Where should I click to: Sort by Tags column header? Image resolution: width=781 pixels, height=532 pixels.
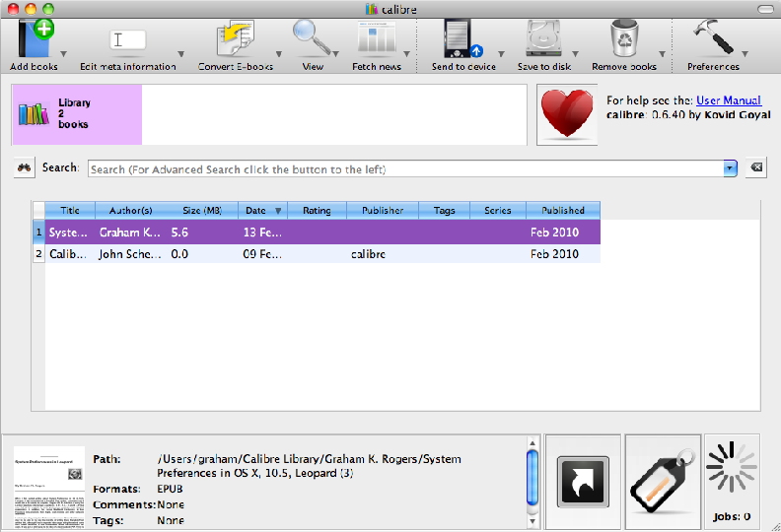[445, 211]
